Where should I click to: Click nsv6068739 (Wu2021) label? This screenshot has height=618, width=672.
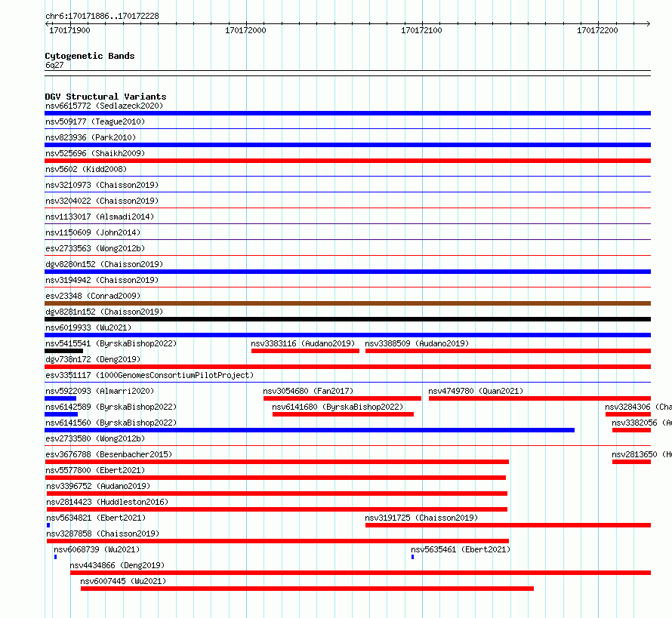coord(97,549)
